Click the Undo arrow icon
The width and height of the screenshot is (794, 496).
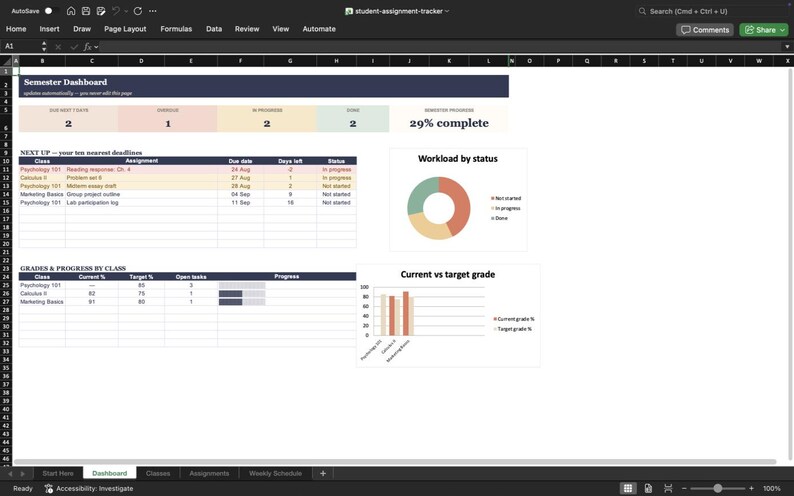116,11
